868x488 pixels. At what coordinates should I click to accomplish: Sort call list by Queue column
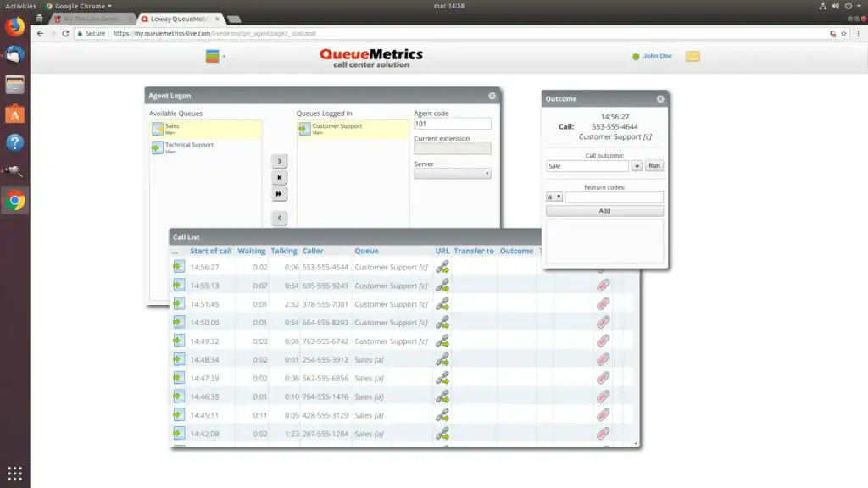click(x=366, y=251)
